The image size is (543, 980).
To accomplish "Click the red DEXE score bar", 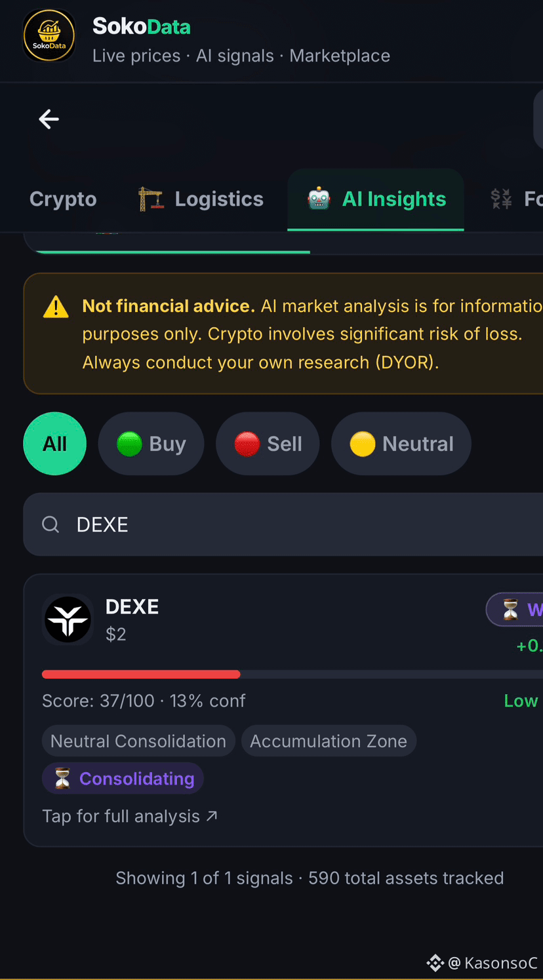I will tap(141, 675).
